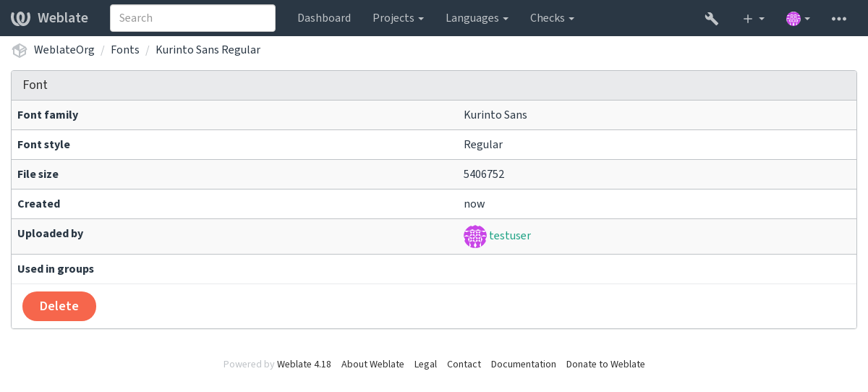868x392 pixels.
Task: Click the 'Used in groups' label
Action: pos(56,269)
